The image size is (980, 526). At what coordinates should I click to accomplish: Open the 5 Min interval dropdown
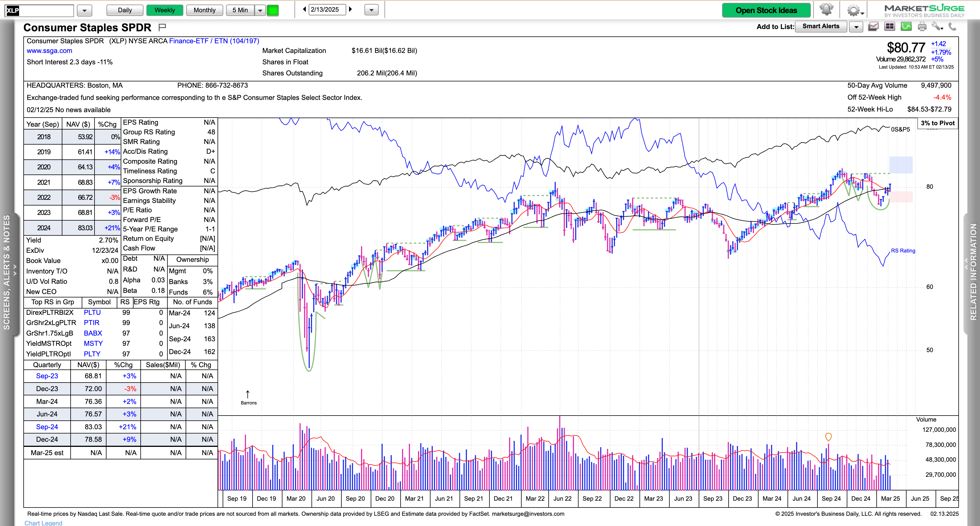click(x=260, y=10)
